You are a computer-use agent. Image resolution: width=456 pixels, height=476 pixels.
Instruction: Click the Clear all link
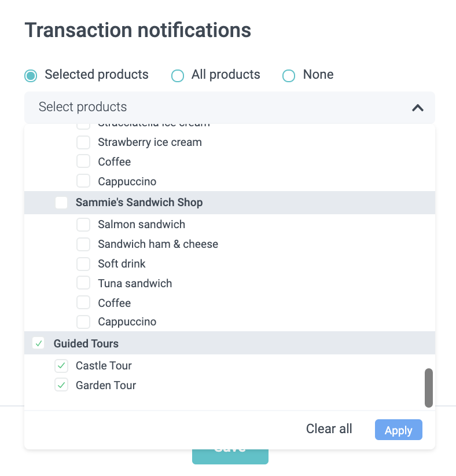329,429
